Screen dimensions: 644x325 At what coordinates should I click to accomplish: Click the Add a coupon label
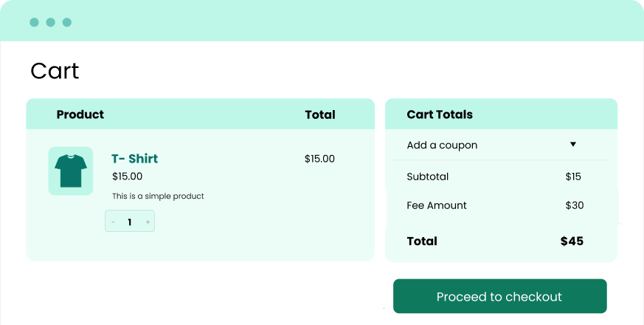(x=442, y=146)
